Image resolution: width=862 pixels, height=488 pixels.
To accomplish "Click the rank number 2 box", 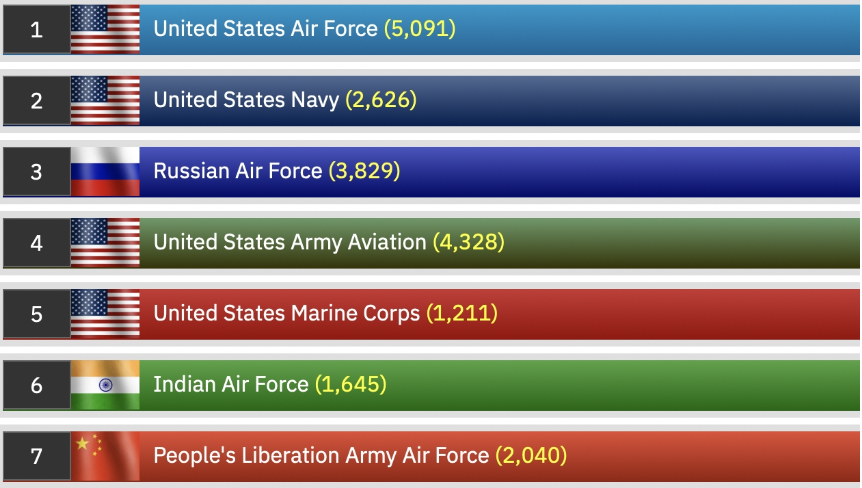I will [x=37, y=100].
